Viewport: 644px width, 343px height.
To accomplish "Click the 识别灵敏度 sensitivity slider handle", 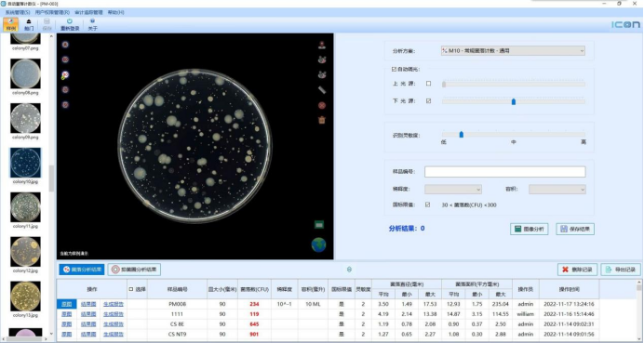I will 462,134.
